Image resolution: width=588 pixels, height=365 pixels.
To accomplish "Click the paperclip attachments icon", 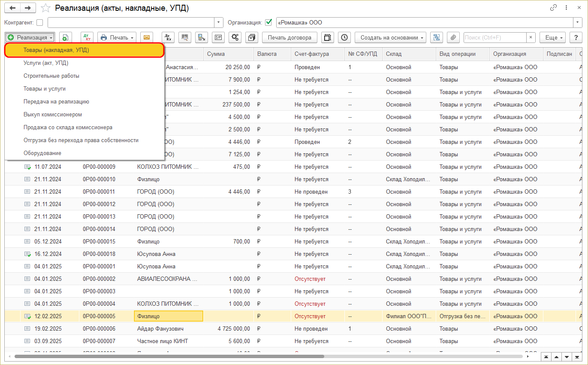I will click(x=453, y=38).
